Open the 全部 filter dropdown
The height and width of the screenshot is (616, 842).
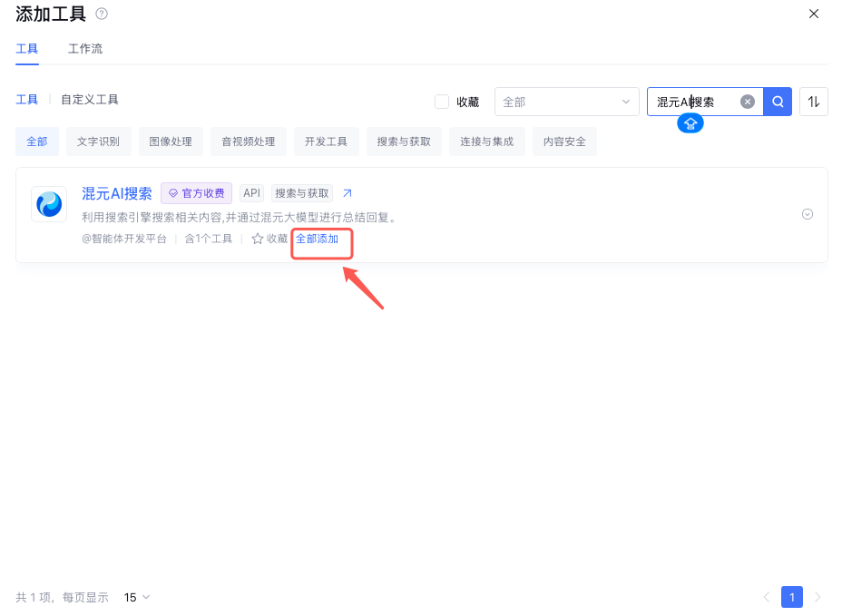pos(566,102)
